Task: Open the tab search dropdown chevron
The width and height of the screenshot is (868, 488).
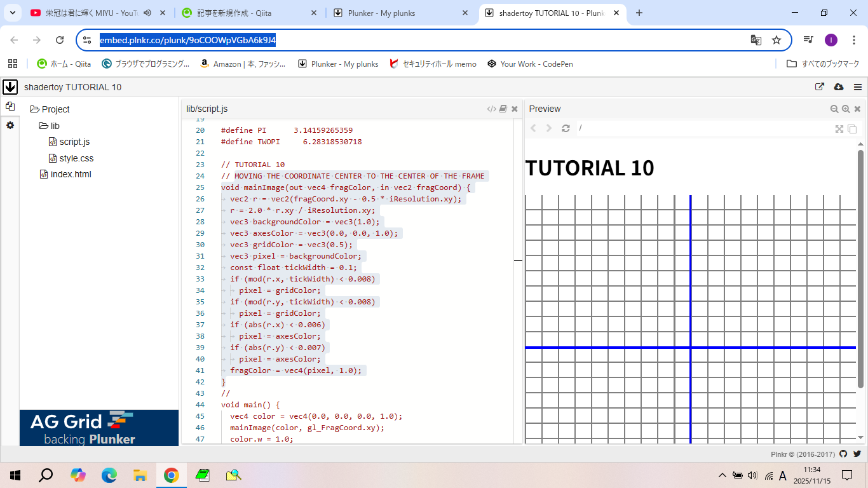Action: coord(12,13)
